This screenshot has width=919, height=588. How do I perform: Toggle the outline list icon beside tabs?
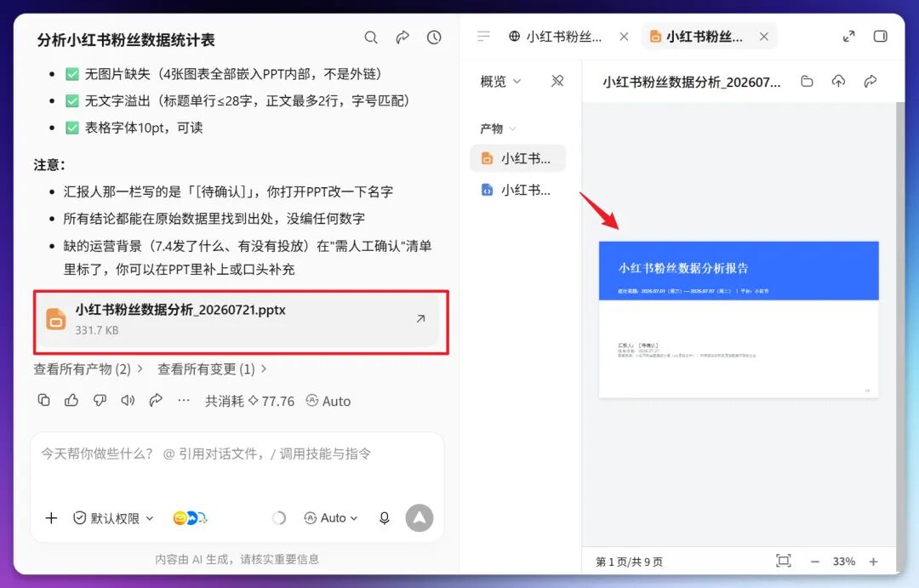tap(483, 37)
